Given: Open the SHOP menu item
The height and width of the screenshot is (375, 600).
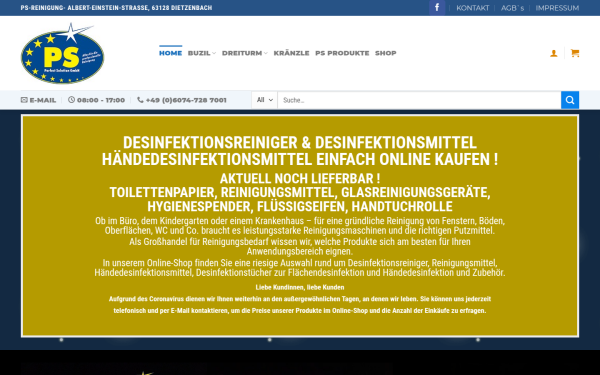Looking at the screenshot, I should click(x=385, y=53).
